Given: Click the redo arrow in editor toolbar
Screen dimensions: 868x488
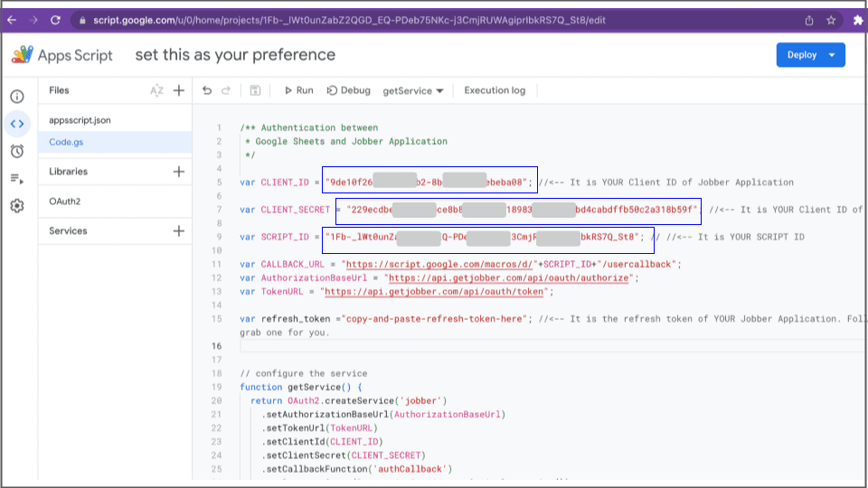Looking at the screenshot, I should 226,90.
